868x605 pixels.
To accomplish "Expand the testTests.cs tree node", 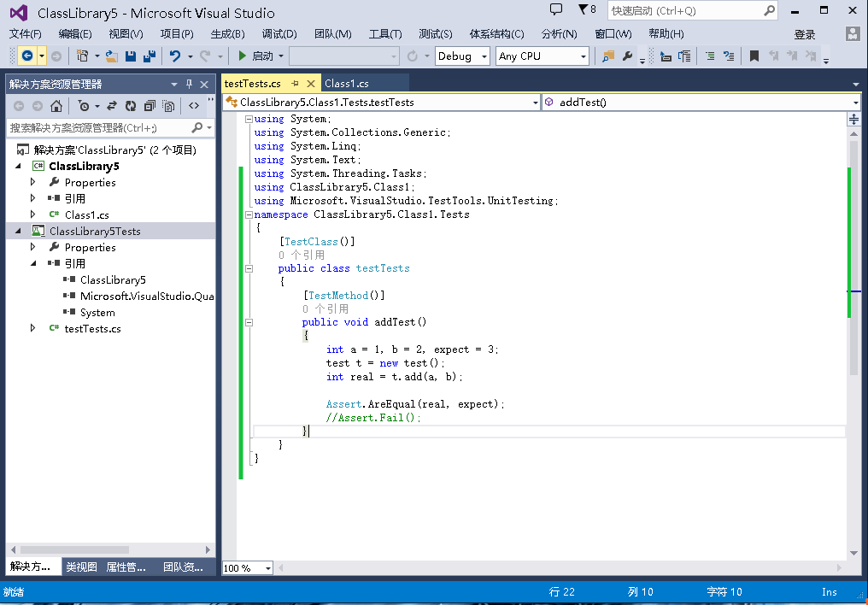I will point(32,328).
